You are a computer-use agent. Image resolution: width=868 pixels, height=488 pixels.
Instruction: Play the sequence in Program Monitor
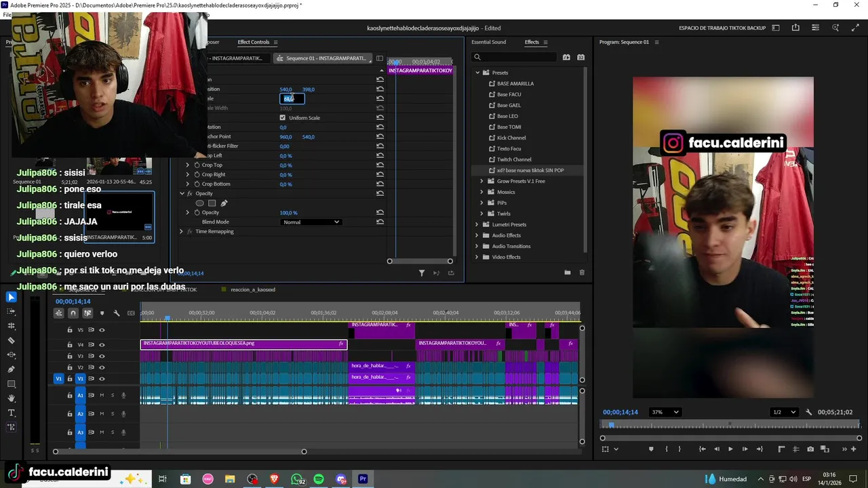tap(730, 449)
